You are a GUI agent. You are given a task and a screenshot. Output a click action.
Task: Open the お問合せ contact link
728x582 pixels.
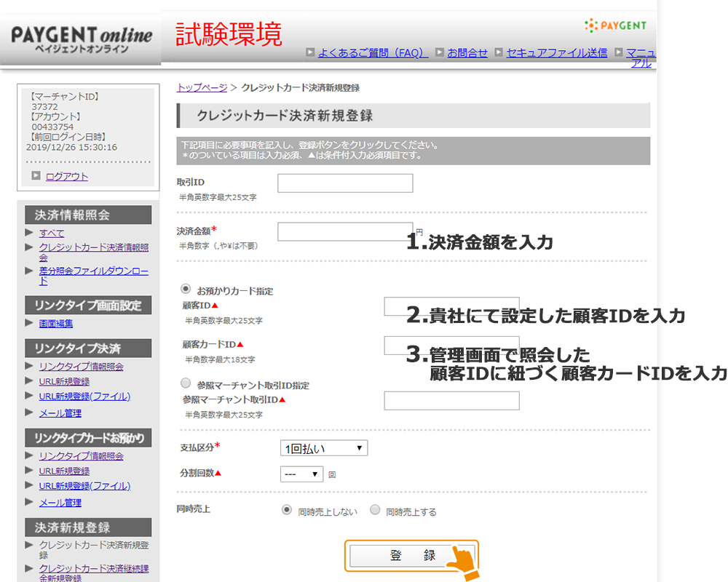pyautogui.click(x=467, y=53)
